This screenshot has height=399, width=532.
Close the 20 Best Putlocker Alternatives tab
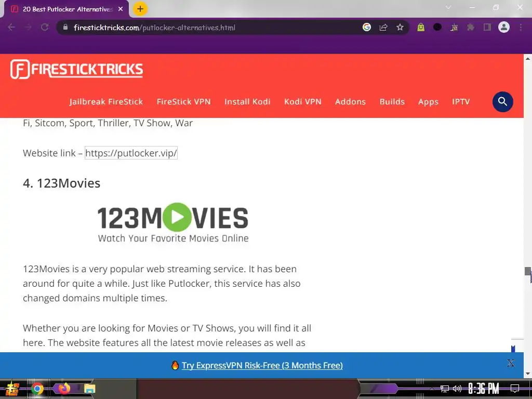121,9
